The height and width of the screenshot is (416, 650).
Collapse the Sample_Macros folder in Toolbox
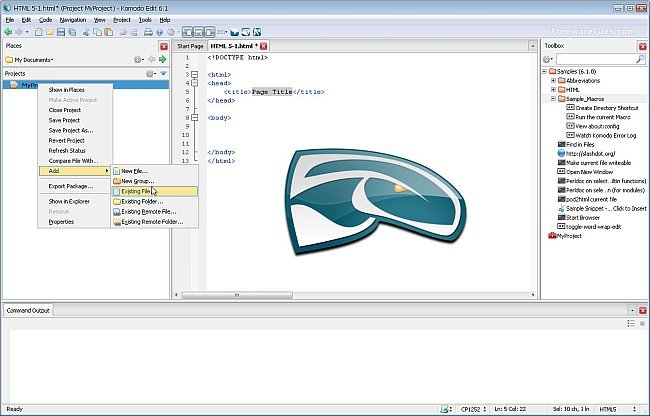coord(553,99)
